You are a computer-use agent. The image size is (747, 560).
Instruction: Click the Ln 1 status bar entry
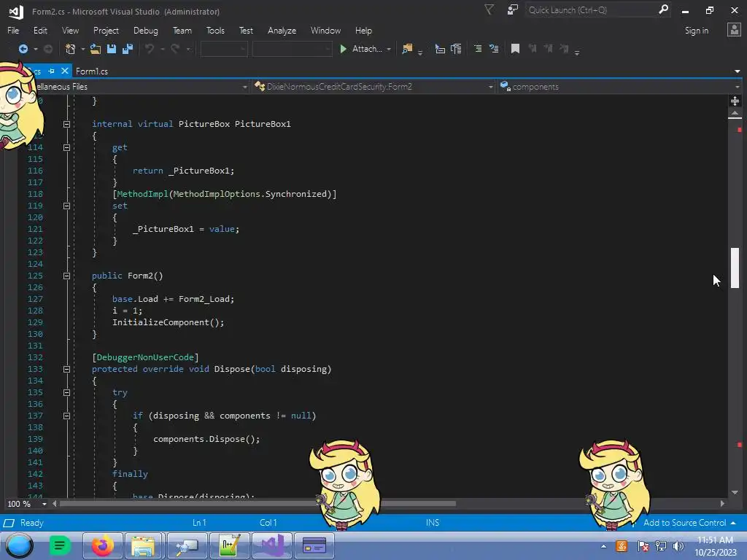coord(199,523)
